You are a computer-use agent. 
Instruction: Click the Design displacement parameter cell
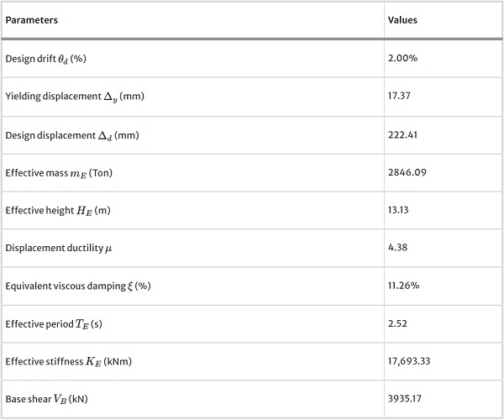tap(71, 134)
